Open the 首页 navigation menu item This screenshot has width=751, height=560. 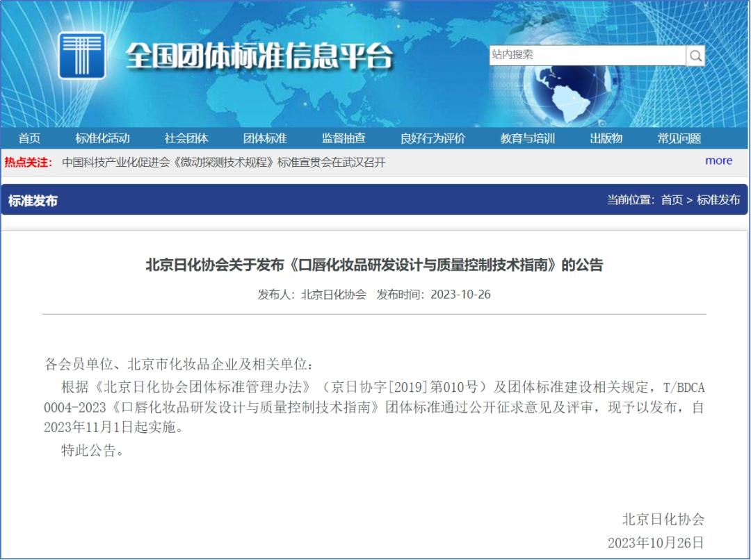coord(29,138)
